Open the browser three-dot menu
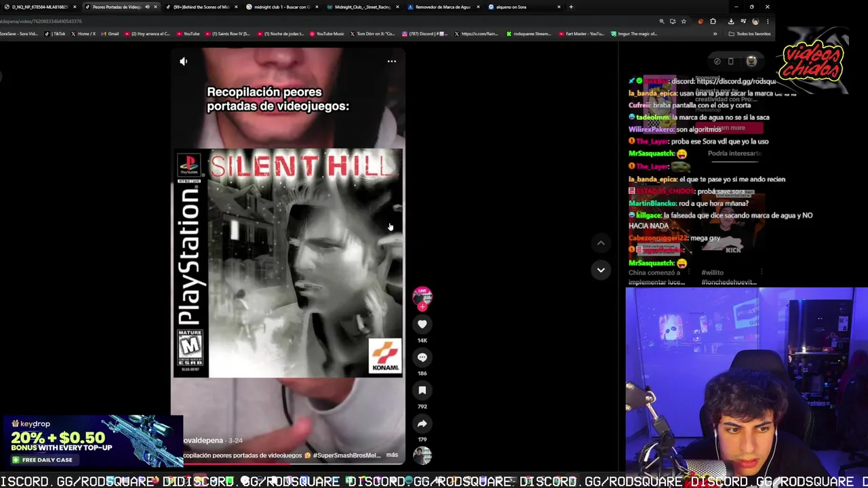 click(x=767, y=21)
